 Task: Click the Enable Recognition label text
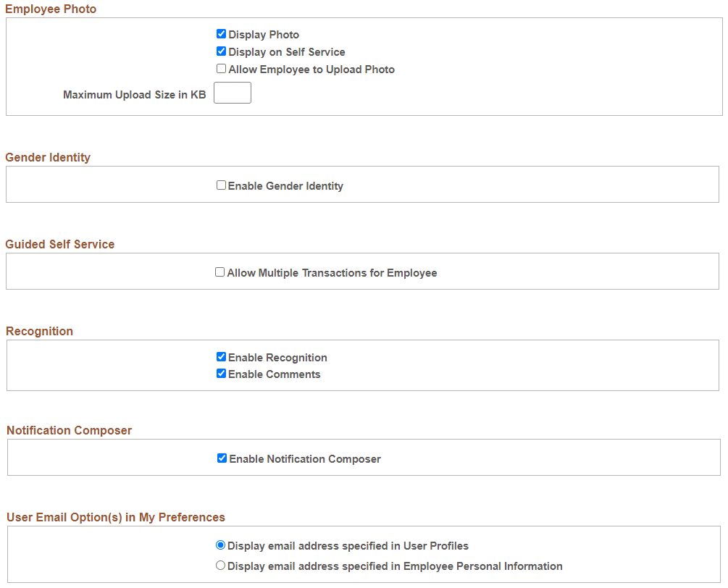pyautogui.click(x=277, y=357)
